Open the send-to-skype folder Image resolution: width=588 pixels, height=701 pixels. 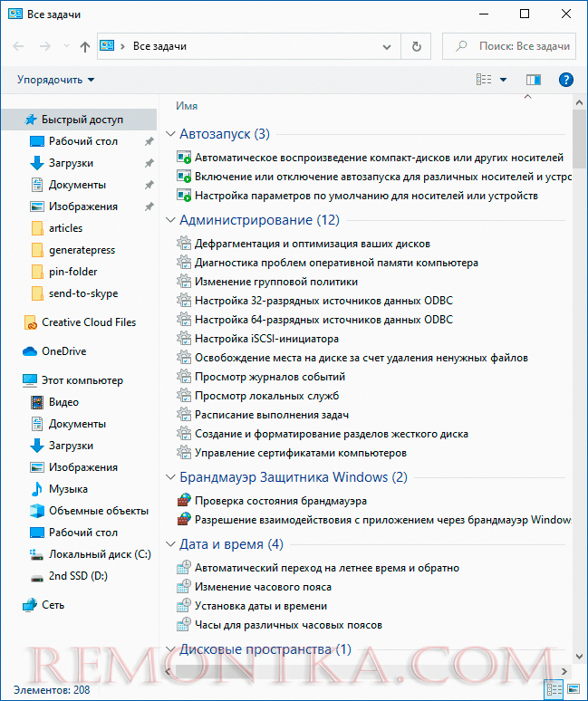(83, 293)
